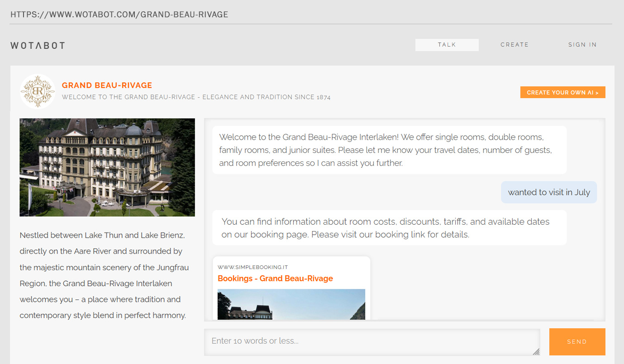Click the aerial hotel photograph
624x364 pixels.
tap(107, 167)
